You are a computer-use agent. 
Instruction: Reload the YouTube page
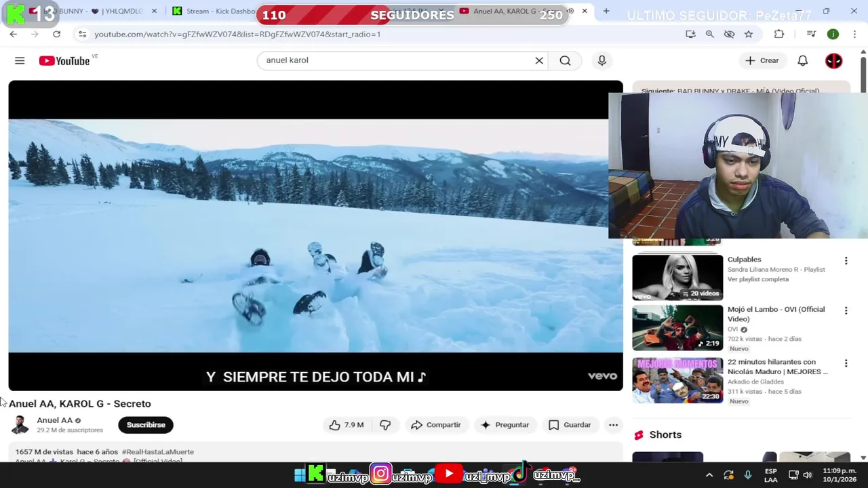[x=56, y=34]
